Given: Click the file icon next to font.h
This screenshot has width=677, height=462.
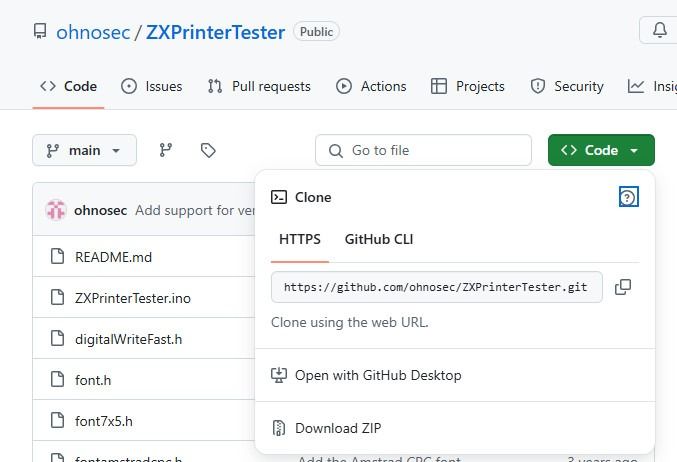Looking at the screenshot, I should pos(57,379).
